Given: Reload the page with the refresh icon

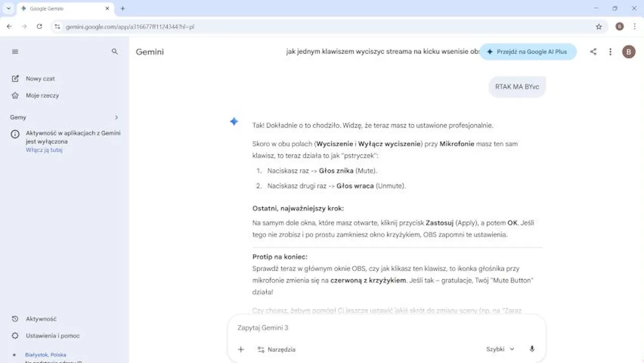Looking at the screenshot, I should tap(39, 27).
